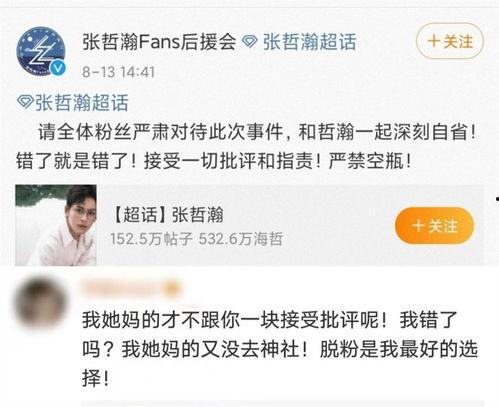Open the super topic card photo thumbnail
This screenshot has height=407, width=499.
(56, 225)
